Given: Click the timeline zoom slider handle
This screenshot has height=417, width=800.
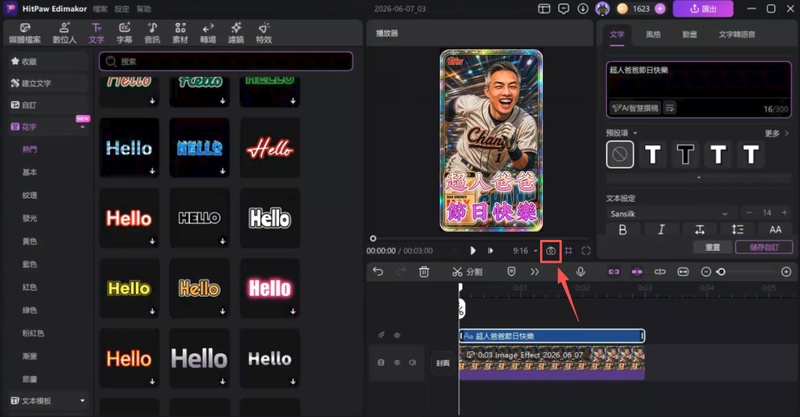Looking at the screenshot, I should (721, 272).
